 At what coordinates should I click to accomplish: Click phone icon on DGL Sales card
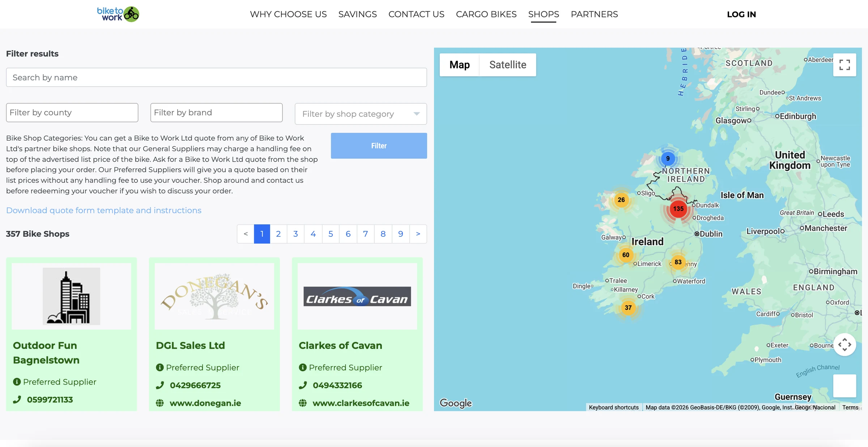pos(160,385)
